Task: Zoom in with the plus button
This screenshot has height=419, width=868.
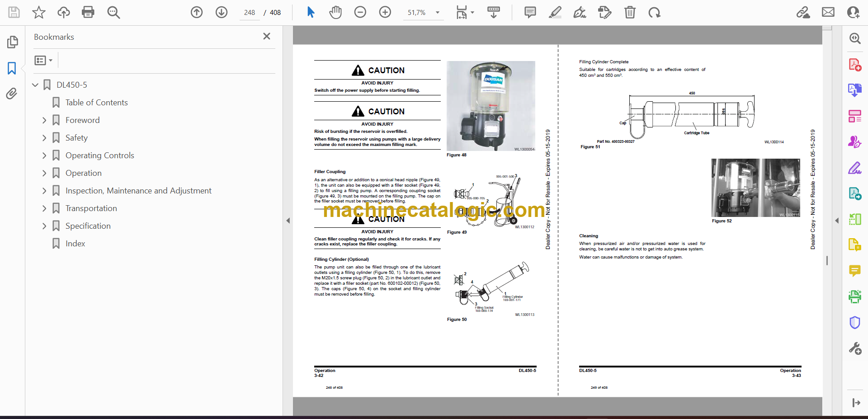Action: (x=385, y=12)
